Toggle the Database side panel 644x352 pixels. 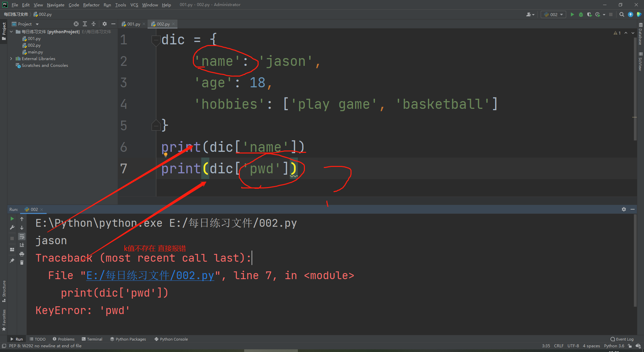coord(640,34)
